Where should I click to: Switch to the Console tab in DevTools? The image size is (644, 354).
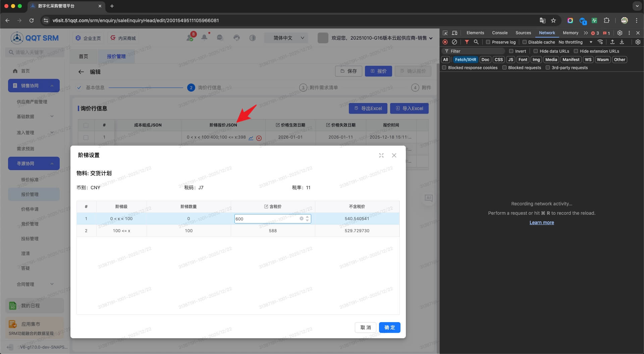pos(499,33)
